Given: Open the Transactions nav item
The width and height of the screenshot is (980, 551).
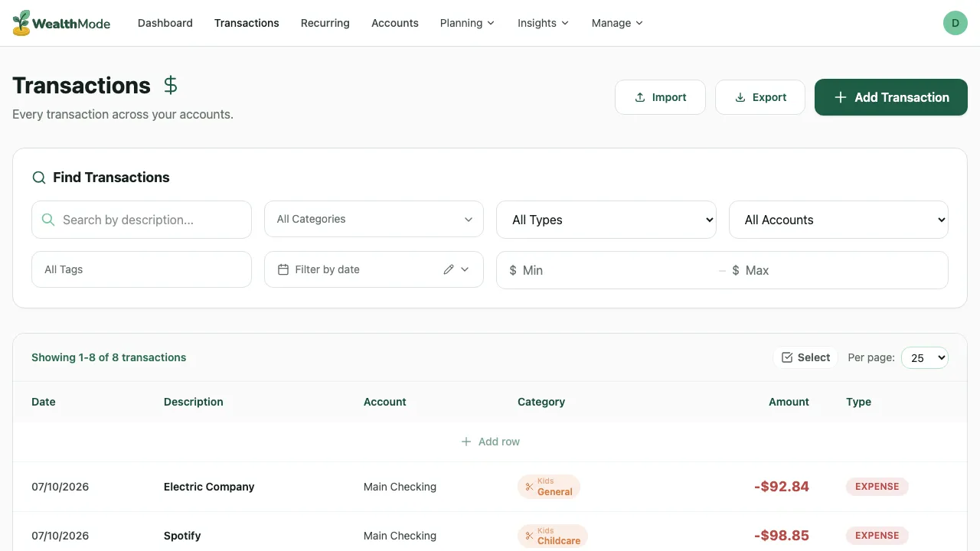Looking at the screenshot, I should pos(247,23).
